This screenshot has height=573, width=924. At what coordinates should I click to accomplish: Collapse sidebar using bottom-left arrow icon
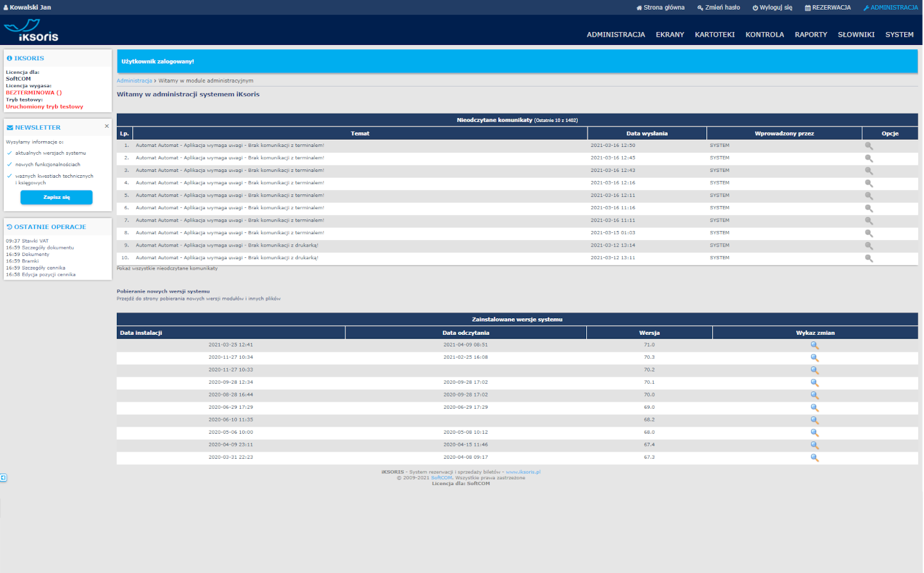3,477
